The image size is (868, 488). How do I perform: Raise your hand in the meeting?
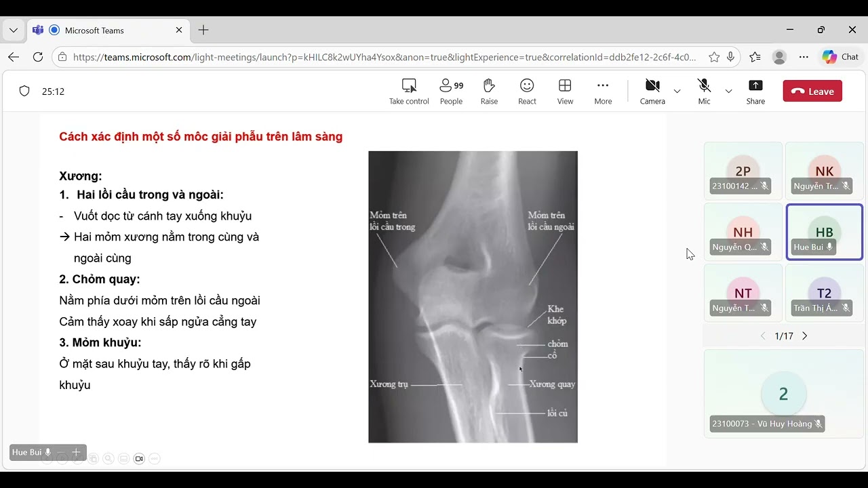(489, 91)
